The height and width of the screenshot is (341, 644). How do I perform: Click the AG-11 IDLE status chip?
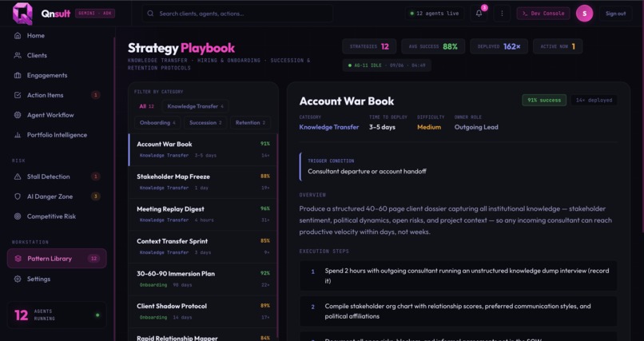pyautogui.click(x=387, y=65)
